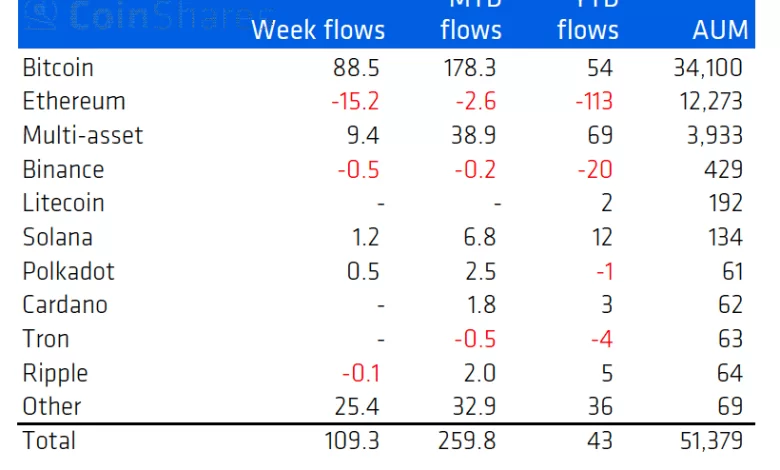This screenshot has height=470, width=780.
Task: Click the total MTD flows value 259.8
Action: click(x=470, y=440)
